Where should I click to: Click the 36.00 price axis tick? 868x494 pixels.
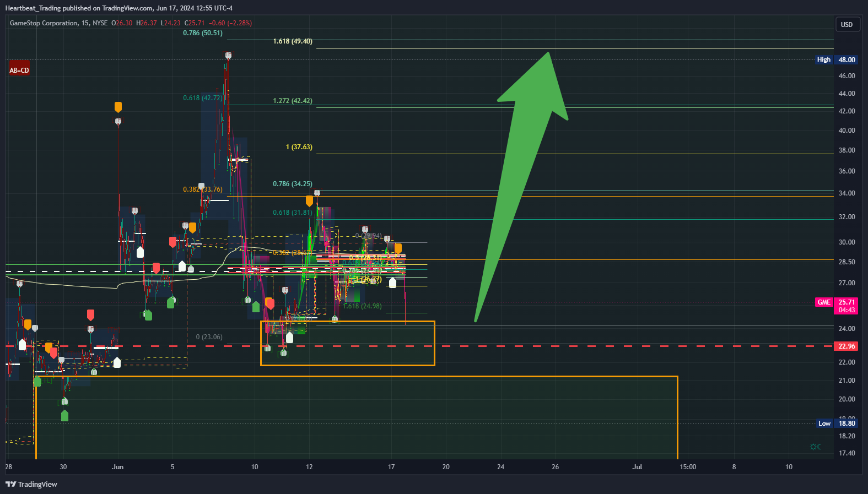(847, 171)
